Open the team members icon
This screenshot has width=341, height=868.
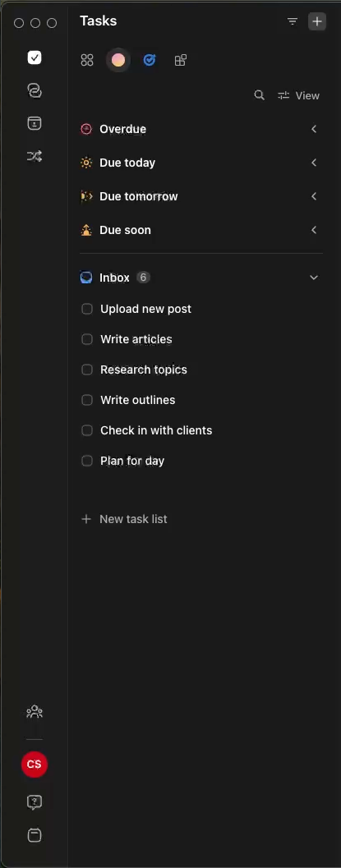(35, 712)
